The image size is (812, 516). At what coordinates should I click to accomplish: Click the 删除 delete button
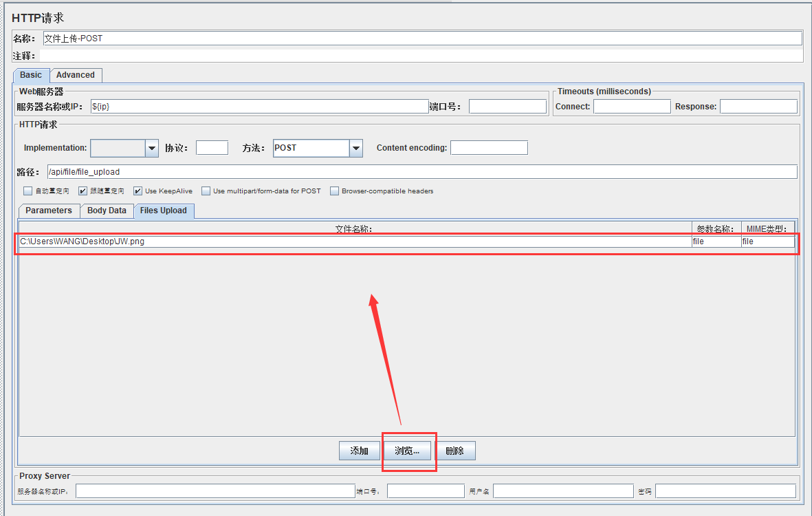454,451
